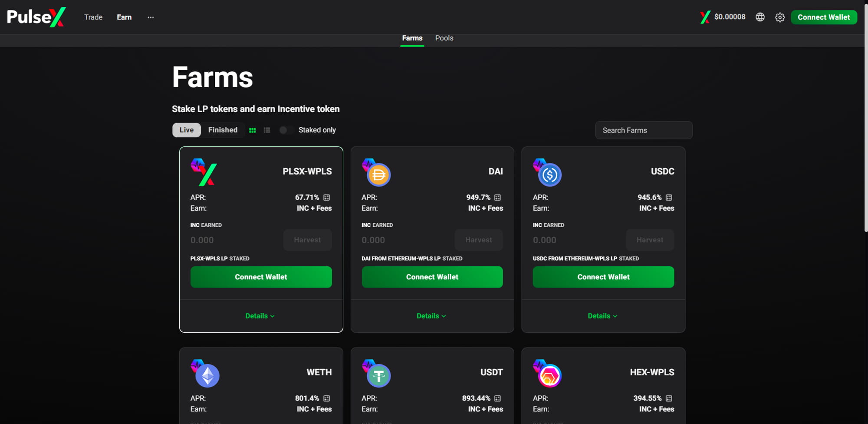Open APR calculator for USDT farm
Screen dimensions: 868x424
coord(498,398)
